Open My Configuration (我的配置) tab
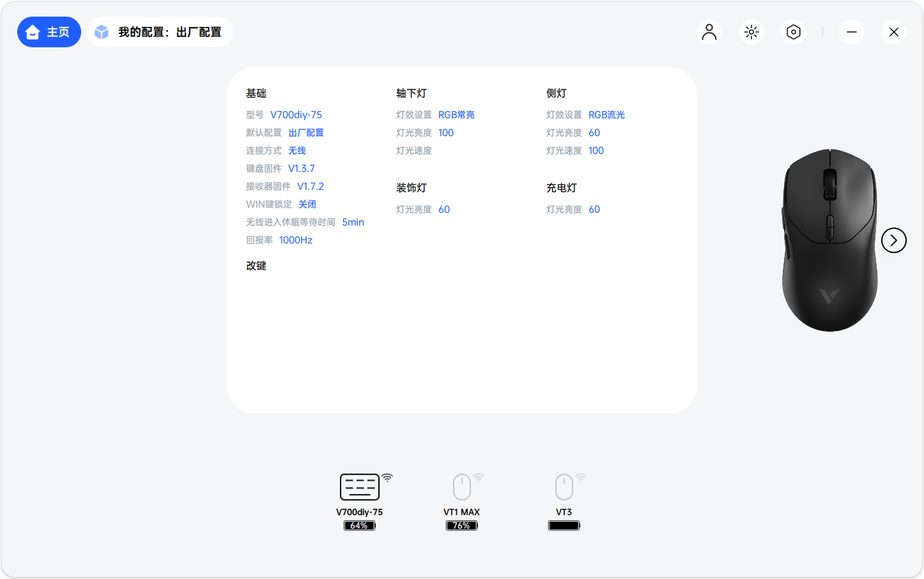 pyautogui.click(x=160, y=32)
